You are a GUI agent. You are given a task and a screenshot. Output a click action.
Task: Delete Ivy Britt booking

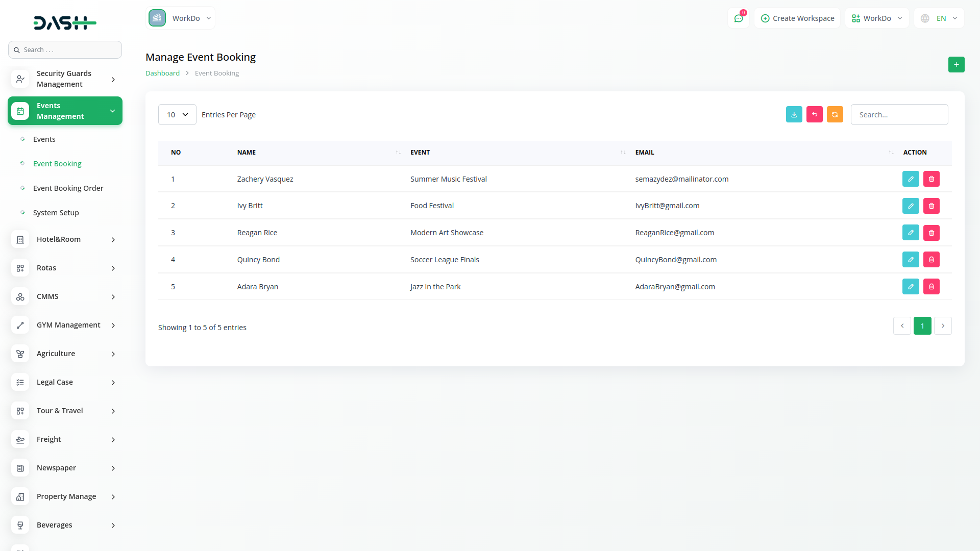pyautogui.click(x=932, y=206)
